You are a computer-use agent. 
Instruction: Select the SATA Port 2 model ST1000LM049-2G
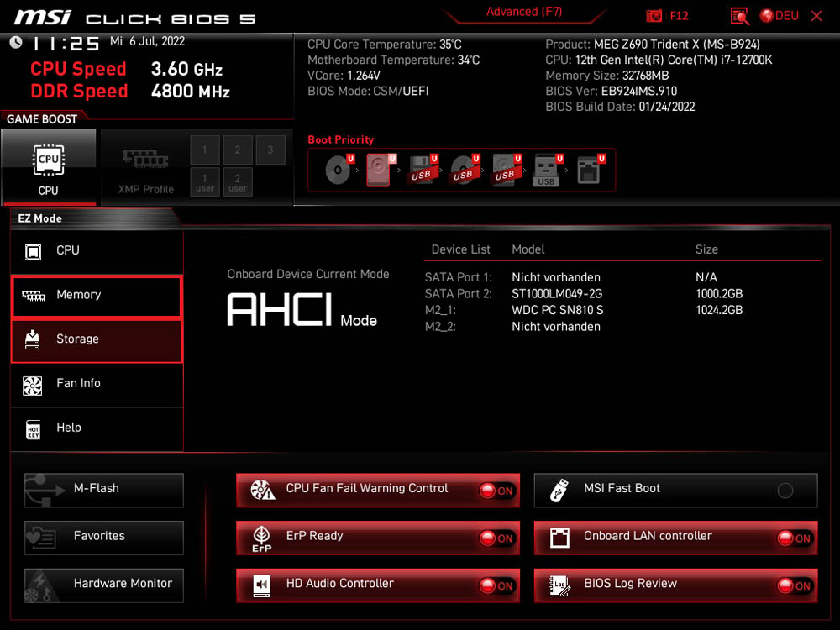[557, 293]
